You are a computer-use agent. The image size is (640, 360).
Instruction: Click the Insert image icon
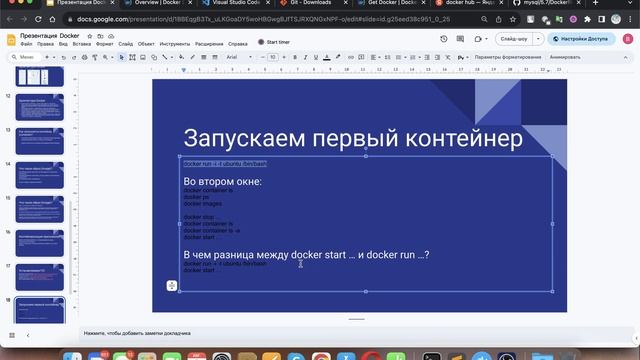tap(143, 58)
